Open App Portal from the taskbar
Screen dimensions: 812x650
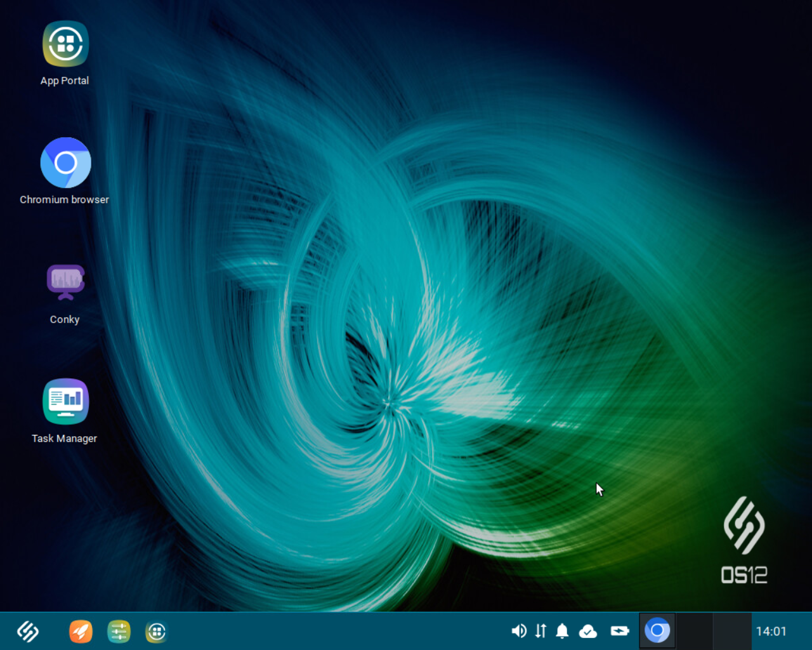pos(156,631)
